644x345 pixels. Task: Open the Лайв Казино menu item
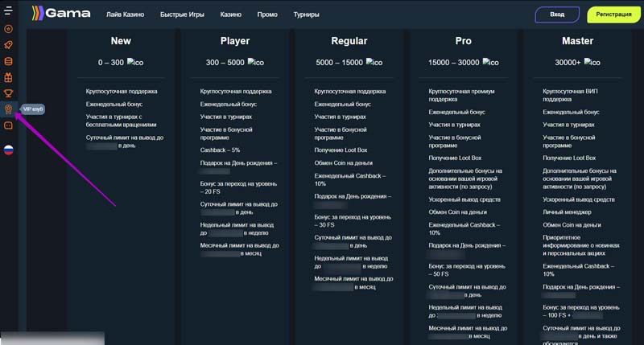(x=126, y=15)
